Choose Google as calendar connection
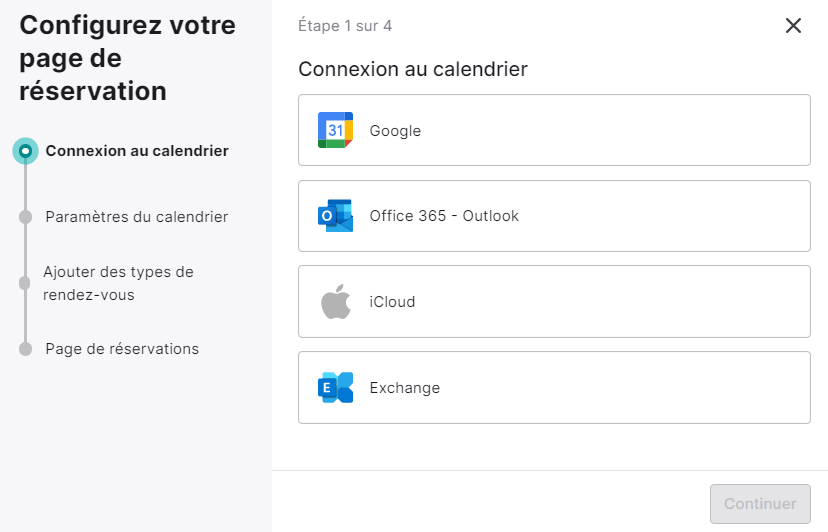828x532 pixels. [x=554, y=130]
